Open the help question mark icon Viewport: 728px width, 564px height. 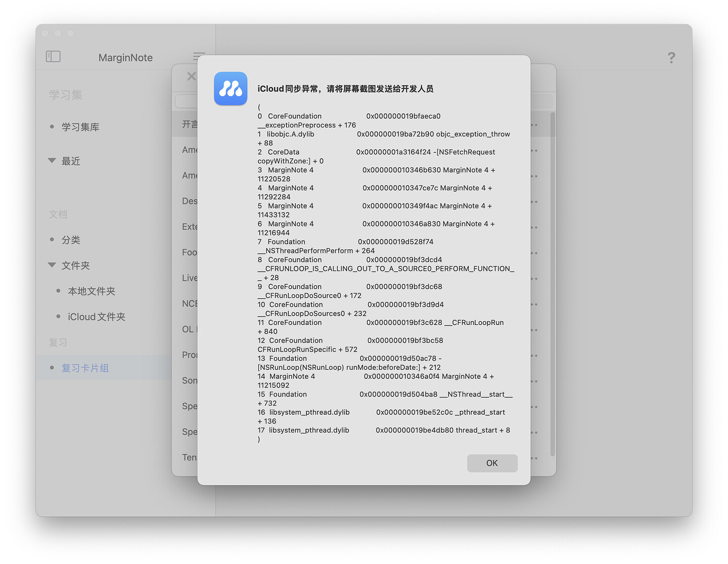point(671,58)
